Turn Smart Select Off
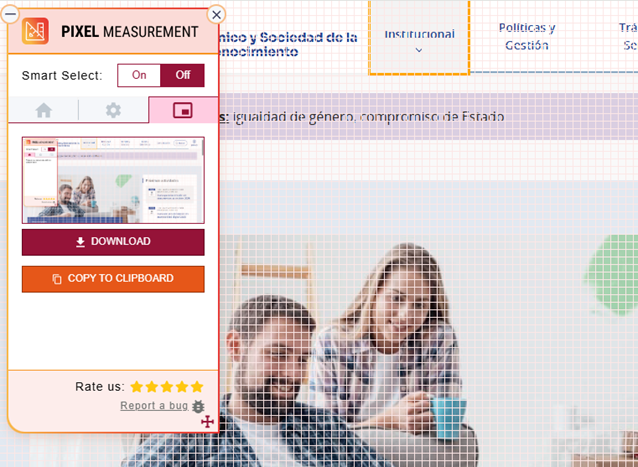 click(183, 75)
